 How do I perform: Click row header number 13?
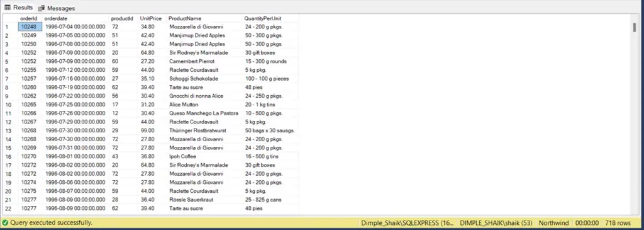click(x=10, y=130)
